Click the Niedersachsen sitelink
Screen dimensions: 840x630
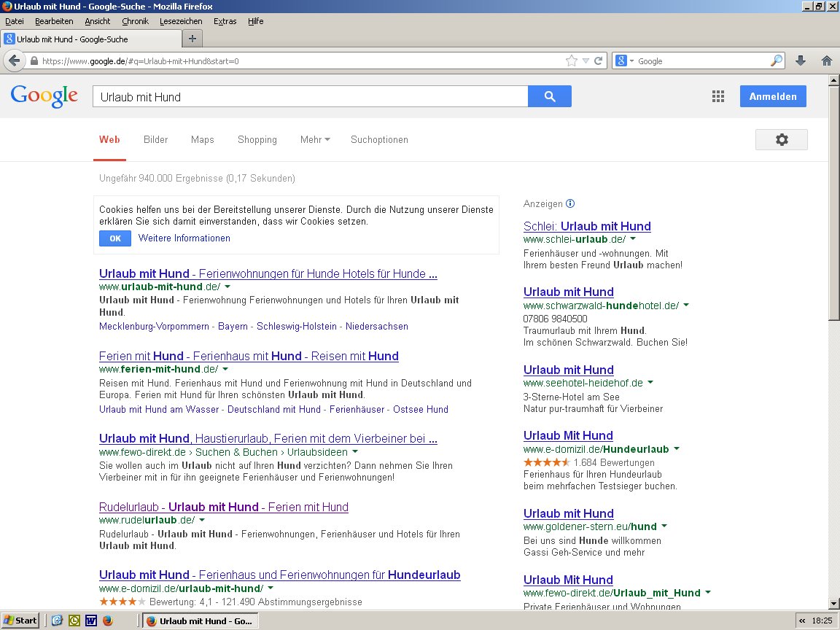click(376, 326)
